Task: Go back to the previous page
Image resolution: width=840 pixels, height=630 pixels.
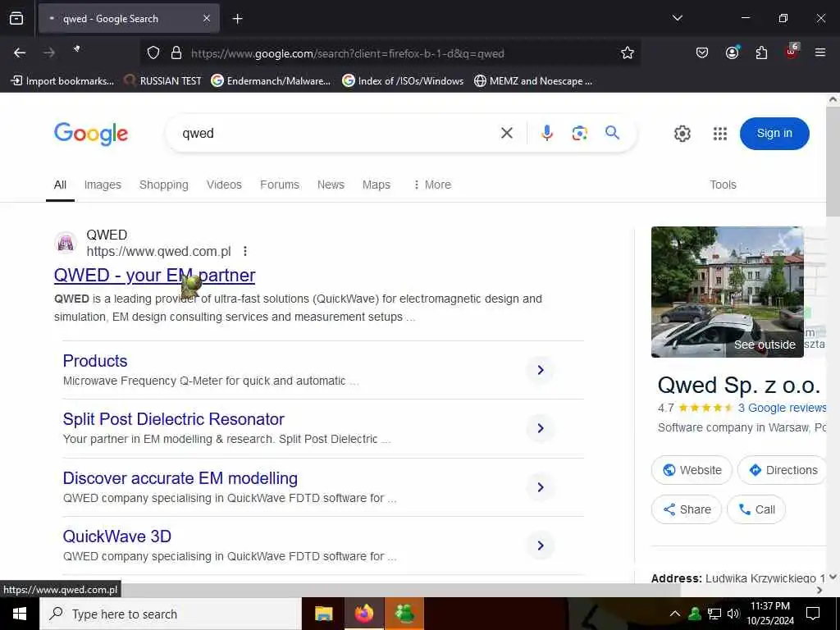Action: click(20, 52)
